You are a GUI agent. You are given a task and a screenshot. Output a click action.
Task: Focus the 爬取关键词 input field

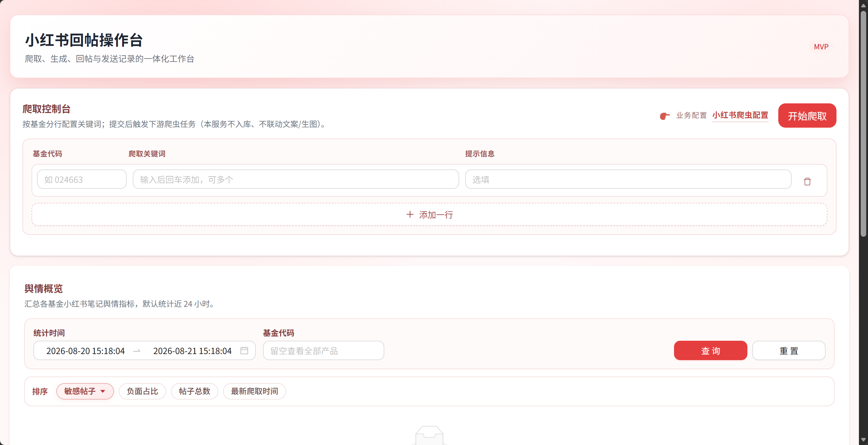tap(295, 179)
